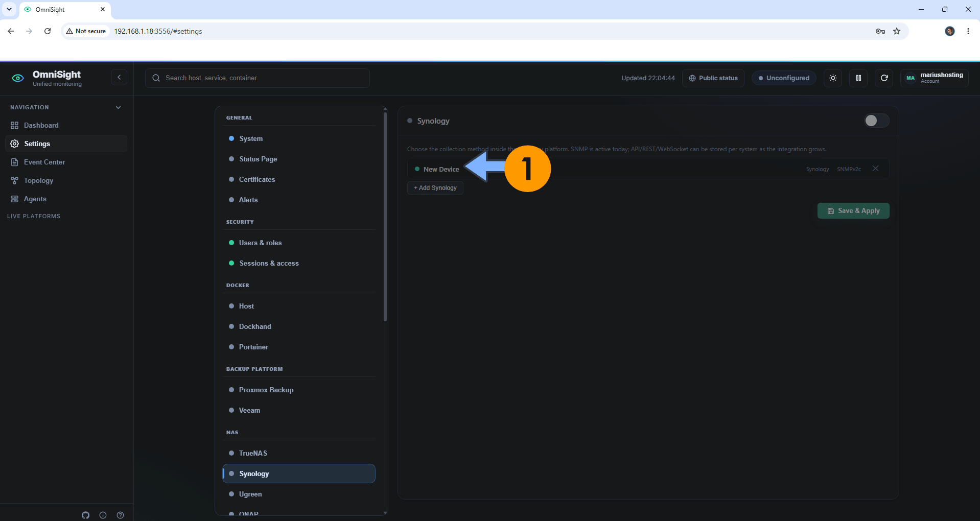This screenshot has width=980, height=521.
Task: Select TrueNAS settings category
Action: [299, 453]
